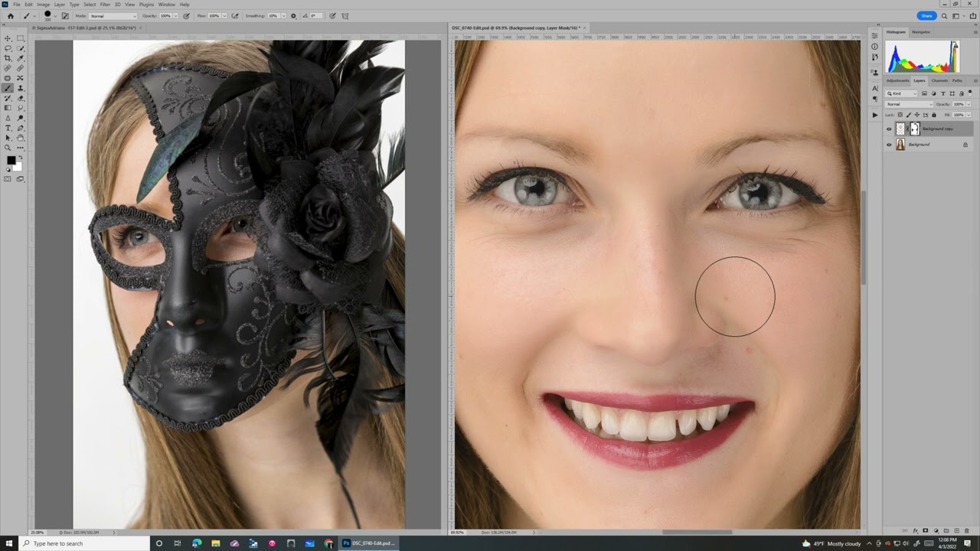Image resolution: width=980 pixels, height=551 pixels.
Task: Open the Brush Preset picker dropdown
Action: pyautogui.click(x=56, y=15)
